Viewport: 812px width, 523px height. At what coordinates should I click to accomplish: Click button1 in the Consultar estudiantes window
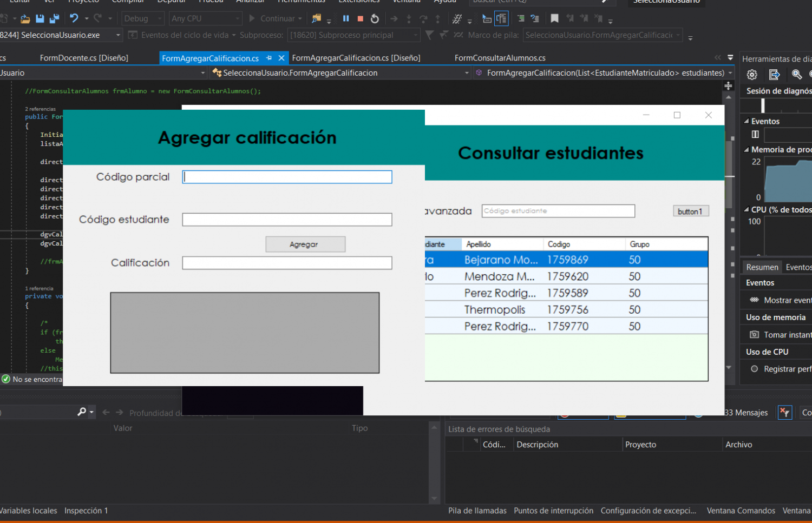[691, 211]
